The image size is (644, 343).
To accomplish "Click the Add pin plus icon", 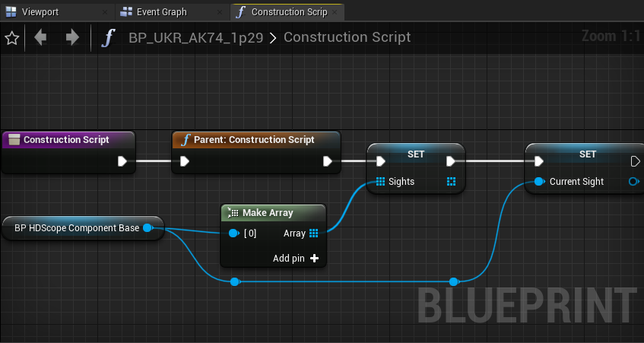I will [x=314, y=259].
